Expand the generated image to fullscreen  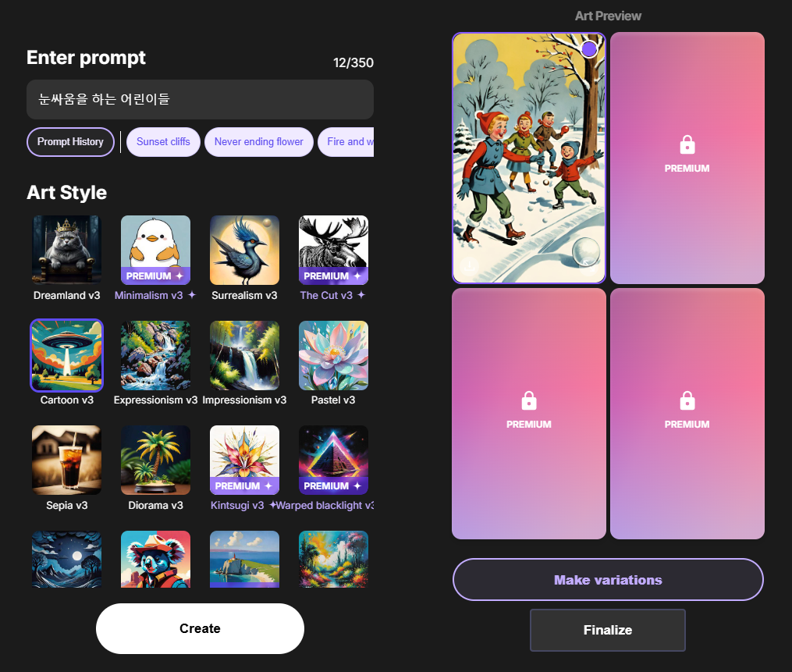click(588, 266)
